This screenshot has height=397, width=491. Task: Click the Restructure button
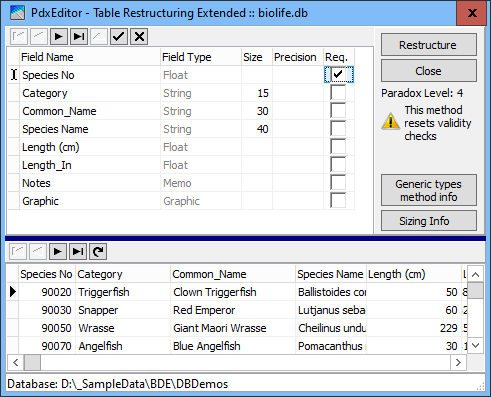(x=429, y=45)
